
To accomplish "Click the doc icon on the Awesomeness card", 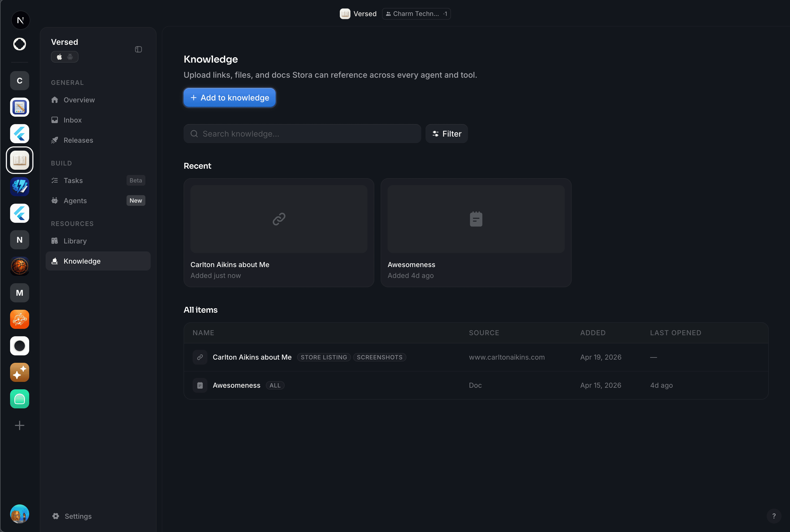I will (x=476, y=219).
